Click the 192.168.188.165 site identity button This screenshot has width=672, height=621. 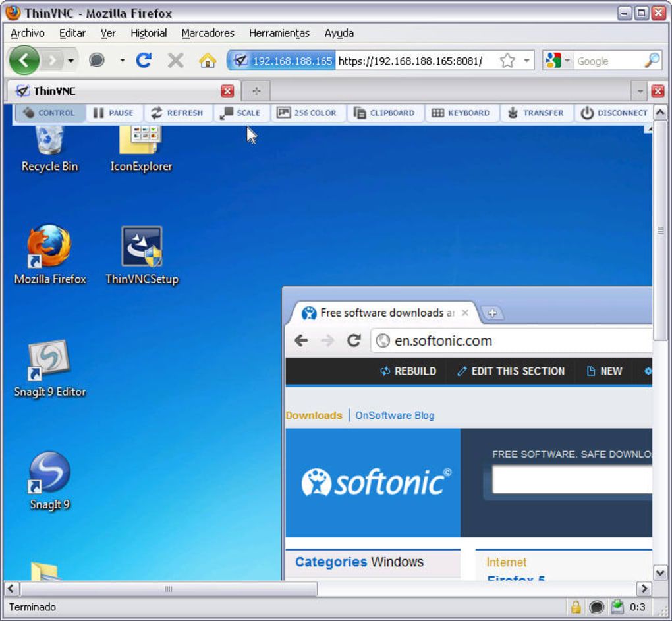coord(281,61)
